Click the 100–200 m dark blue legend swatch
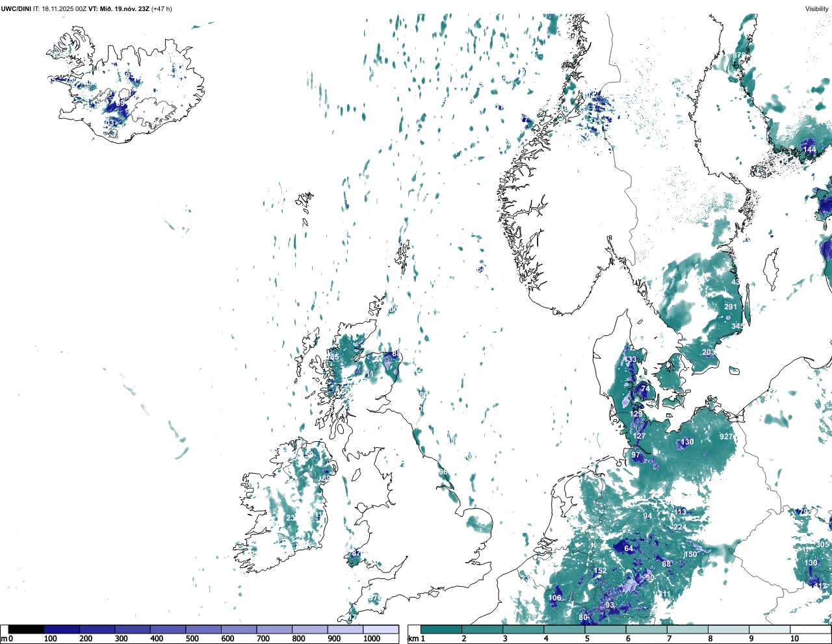 tap(62, 630)
